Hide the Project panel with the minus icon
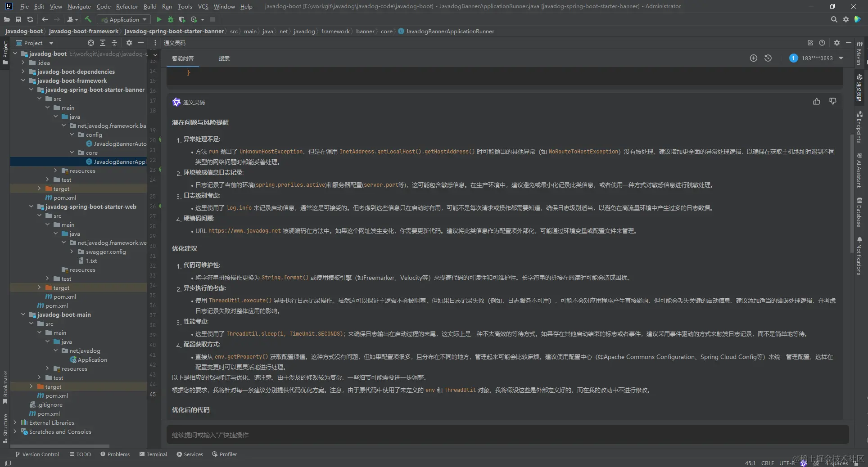The image size is (868, 467). 141,43
